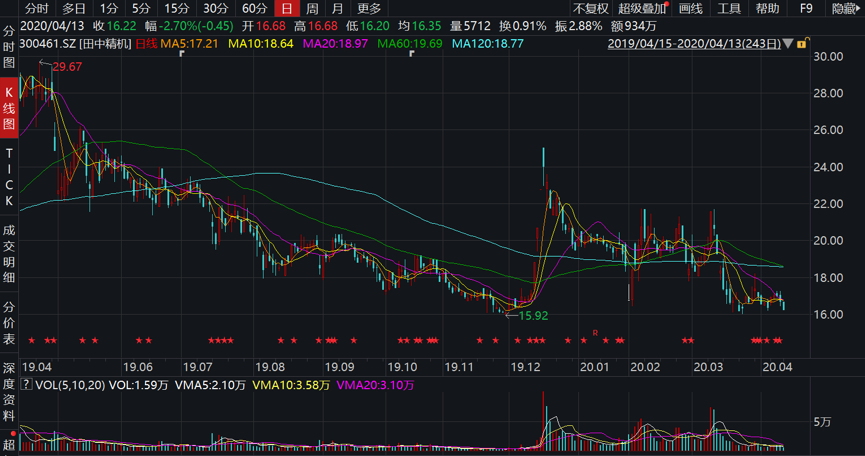Click the lock icon beside the date range
This screenshot has width=865, height=456.
pyautogui.click(x=801, y=44)
